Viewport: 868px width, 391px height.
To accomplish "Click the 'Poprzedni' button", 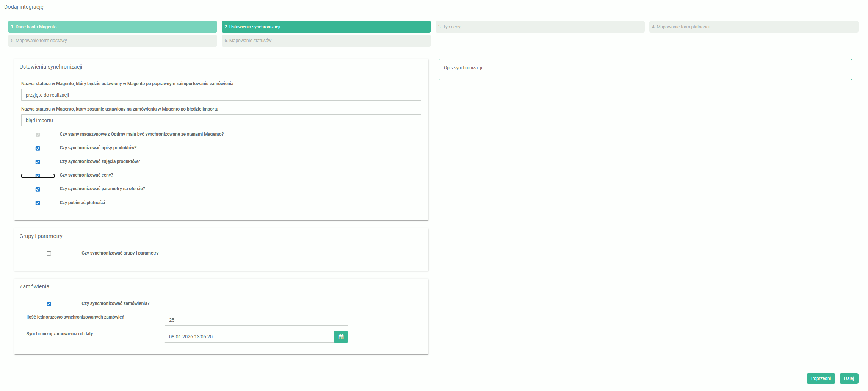I will 821,378.
